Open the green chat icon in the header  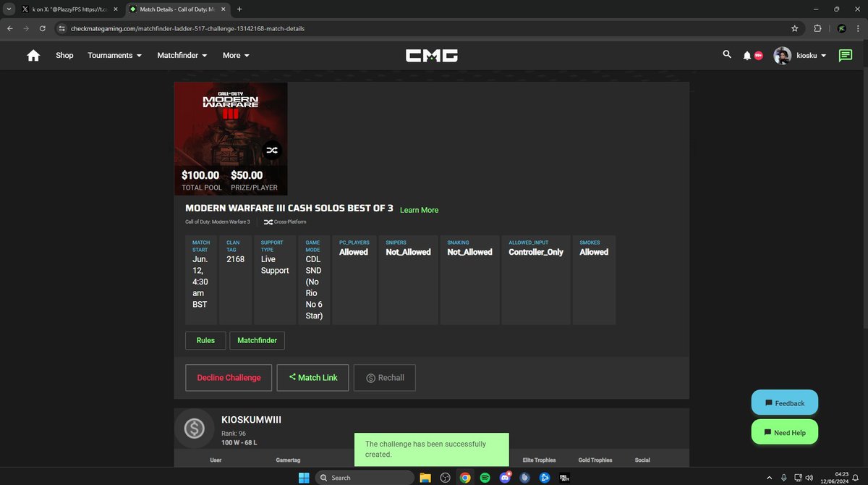[x=846, y=56]
